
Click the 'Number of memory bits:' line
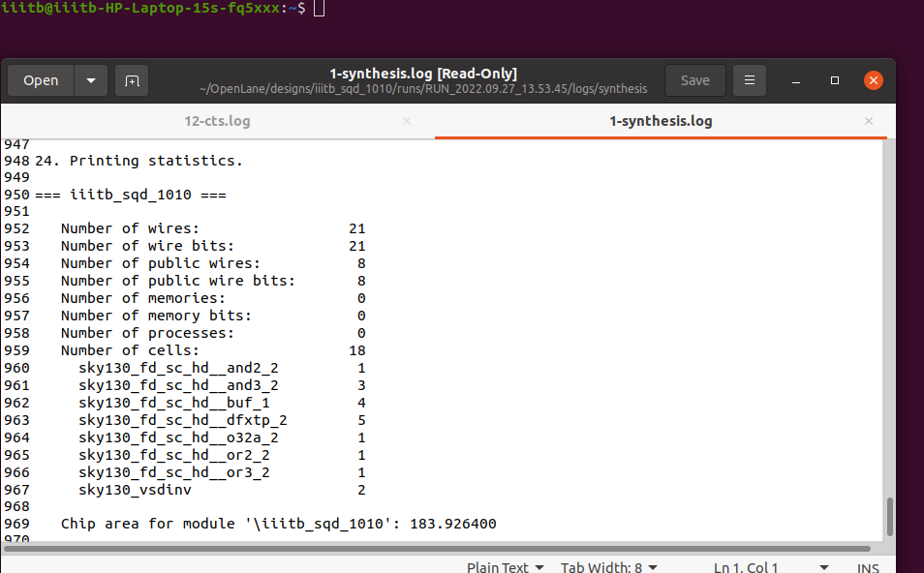pos(213,316)
